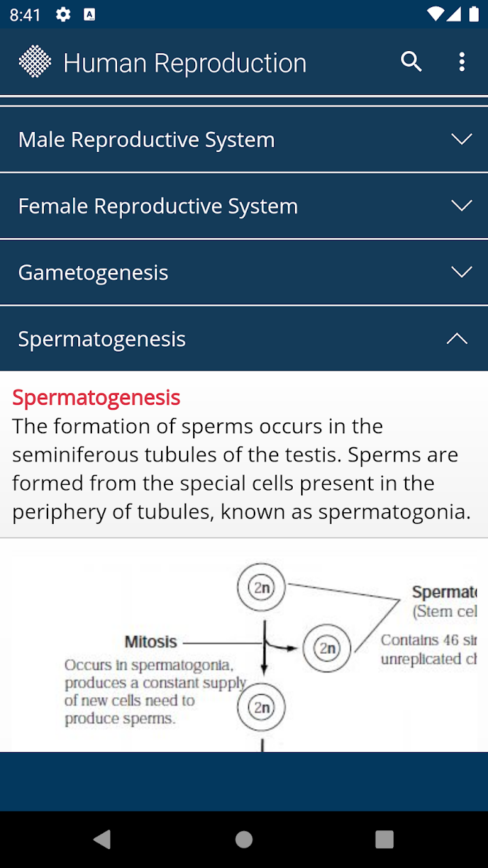Collapse the Spermatogenesis section chevron
Viewport: 488px width, 868px height.
point(457,338)
